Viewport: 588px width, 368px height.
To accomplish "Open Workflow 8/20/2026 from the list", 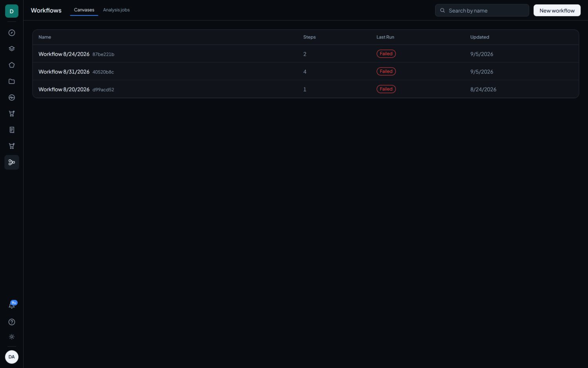I will click(x=64, y=89).
